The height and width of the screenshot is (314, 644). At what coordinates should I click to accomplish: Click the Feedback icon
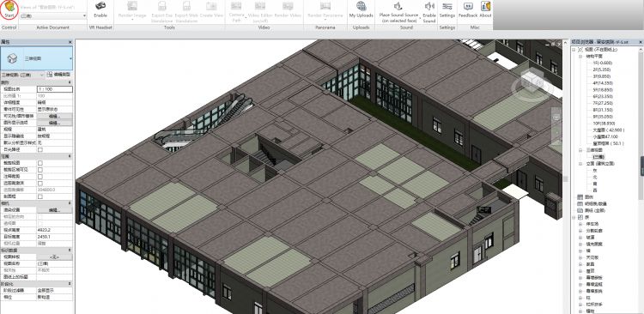[468, 6]
